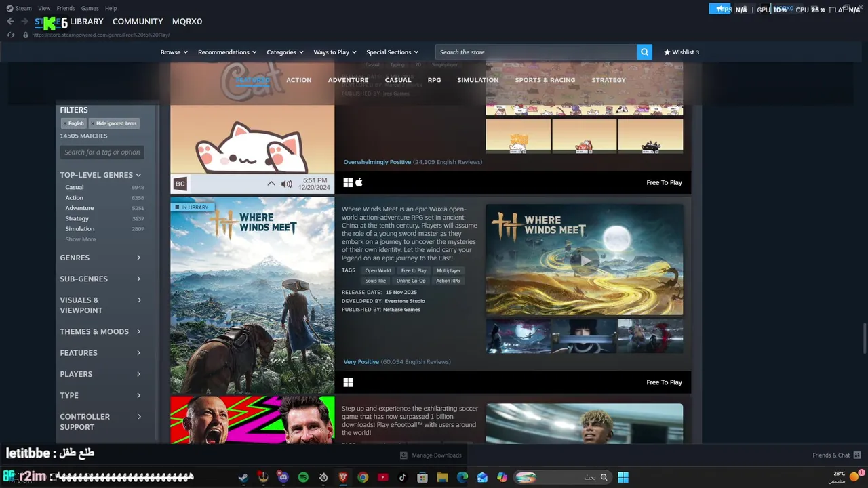Filter by Simulation genre in sidebar

coord(80,229)
